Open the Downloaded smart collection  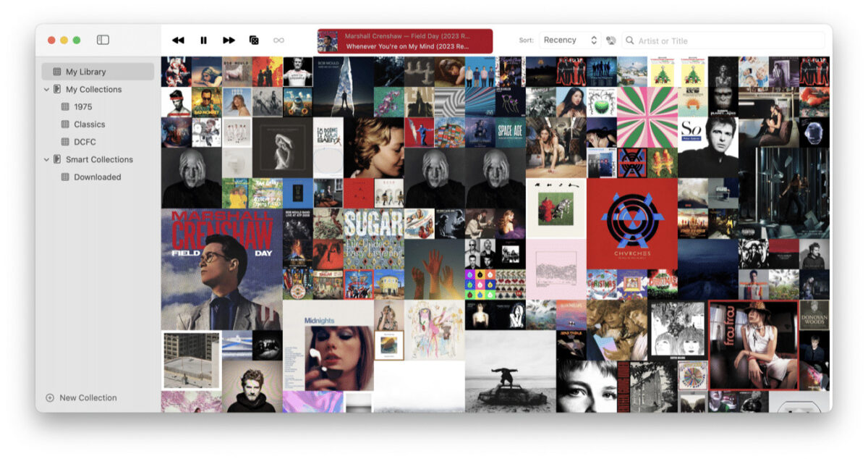tap(97, 177)
